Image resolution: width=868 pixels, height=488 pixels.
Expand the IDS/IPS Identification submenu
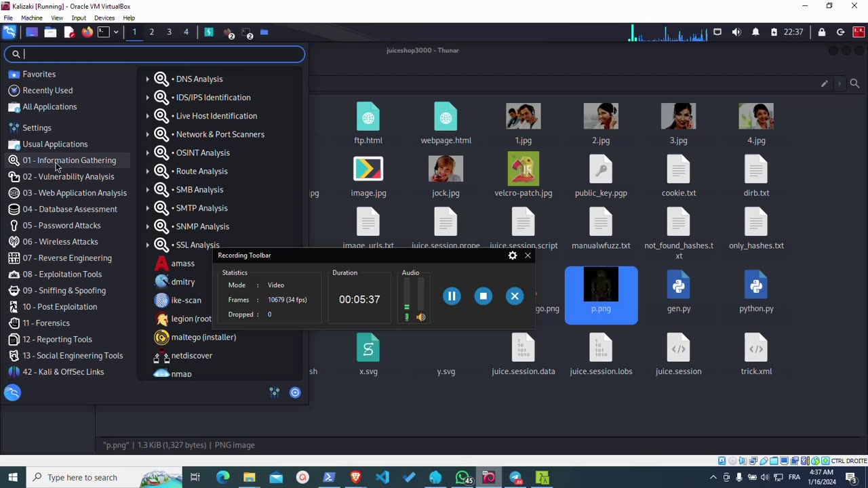[198, 98]
